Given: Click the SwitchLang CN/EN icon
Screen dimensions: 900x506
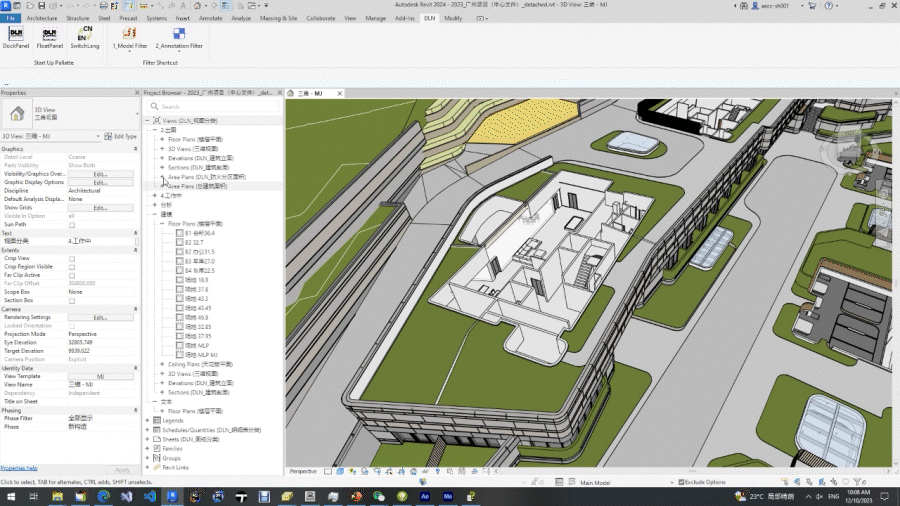Looking at the screenshot, I should point(84,35).
